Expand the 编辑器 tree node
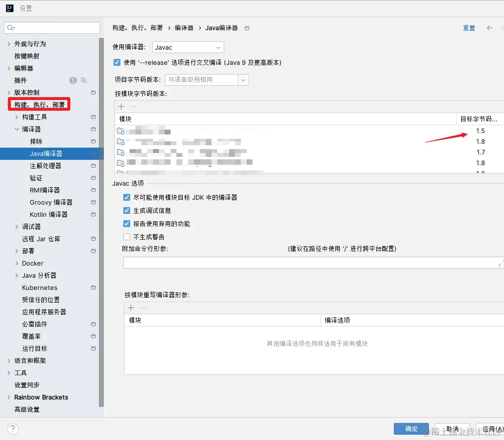The height and width of the screenshot is (440, 504). click(x=9, y=68)
